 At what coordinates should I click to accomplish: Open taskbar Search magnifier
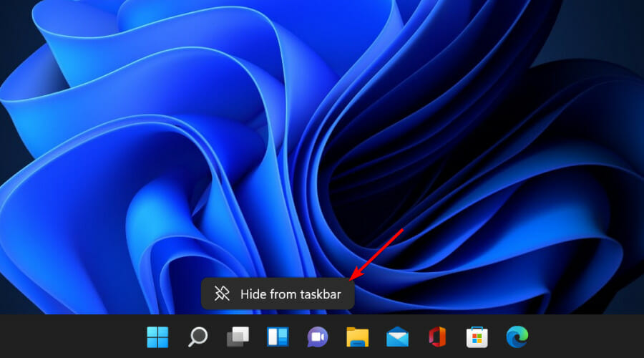click(x=197, y=337)
